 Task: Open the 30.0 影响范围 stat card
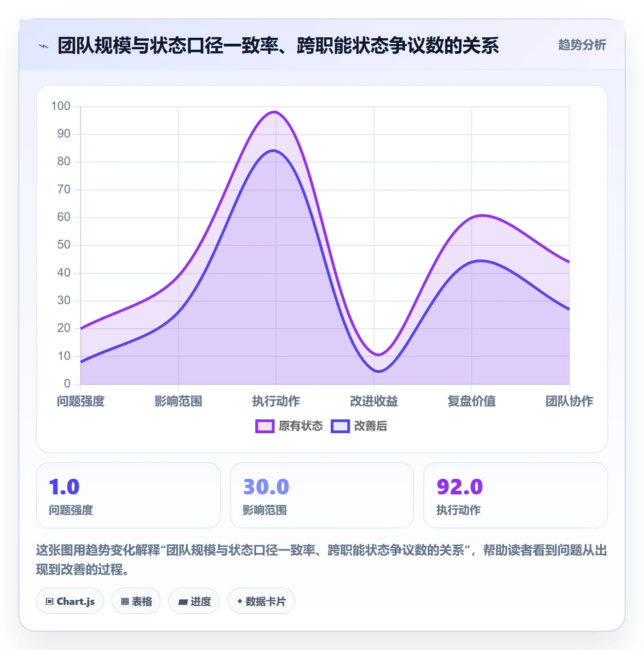[322, 495]
